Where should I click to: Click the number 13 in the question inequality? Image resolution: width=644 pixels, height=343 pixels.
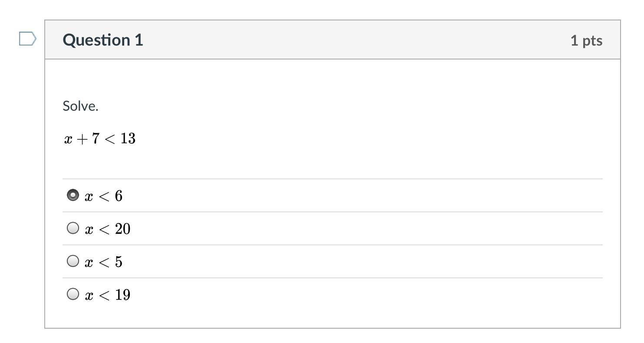tap(128, 139)
